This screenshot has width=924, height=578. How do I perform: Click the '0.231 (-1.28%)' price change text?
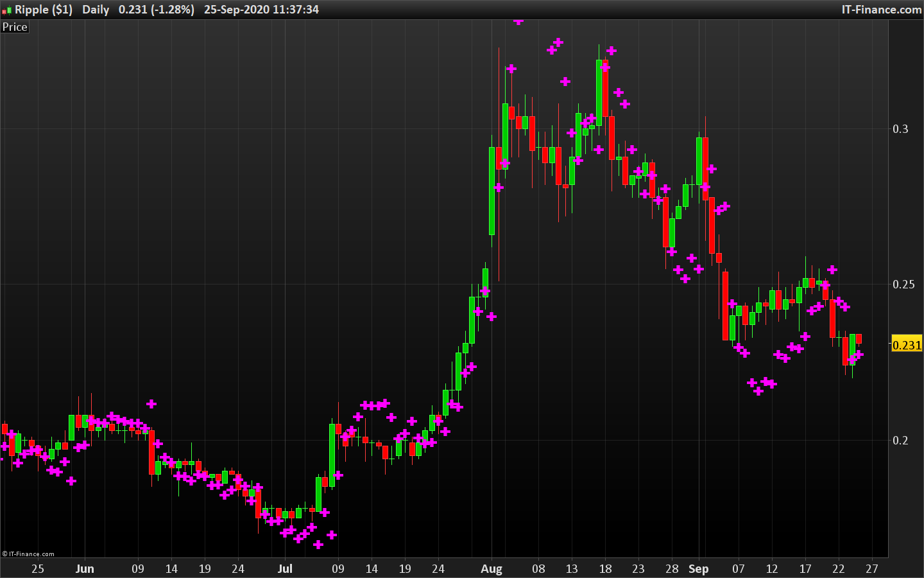click(x=157, y=10)
